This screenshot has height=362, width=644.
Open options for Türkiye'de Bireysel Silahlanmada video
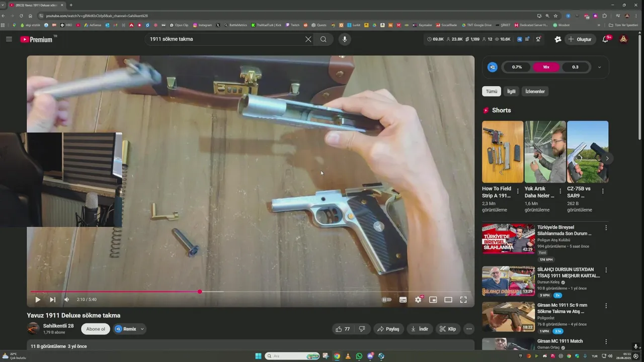[x=606, y=228]
